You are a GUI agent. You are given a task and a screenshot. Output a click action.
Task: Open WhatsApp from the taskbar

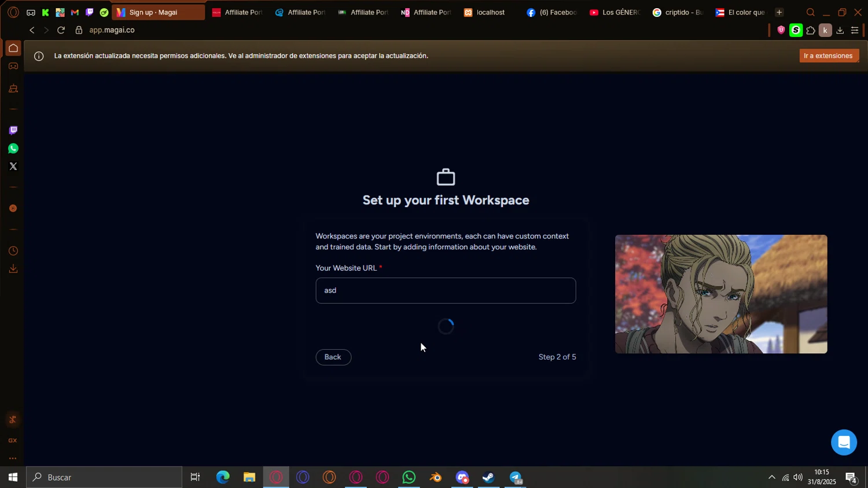coord(409,477)
